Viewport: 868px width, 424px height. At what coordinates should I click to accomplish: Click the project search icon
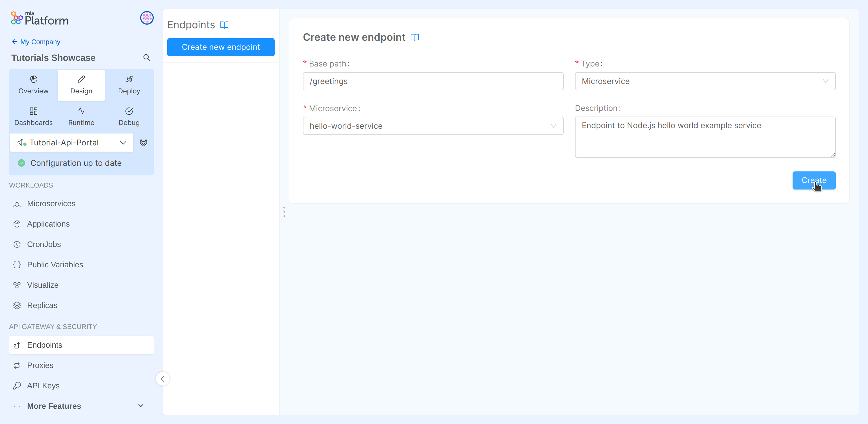147,58
